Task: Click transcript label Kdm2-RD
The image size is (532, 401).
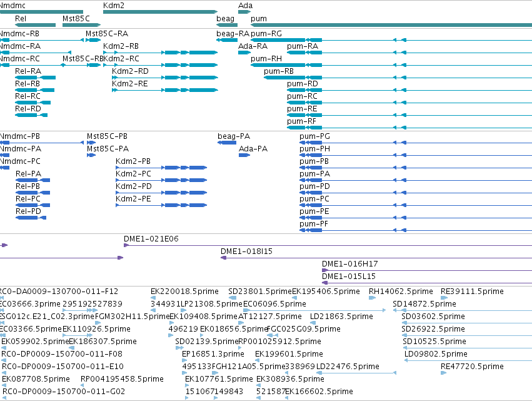Action: (130, 71)
